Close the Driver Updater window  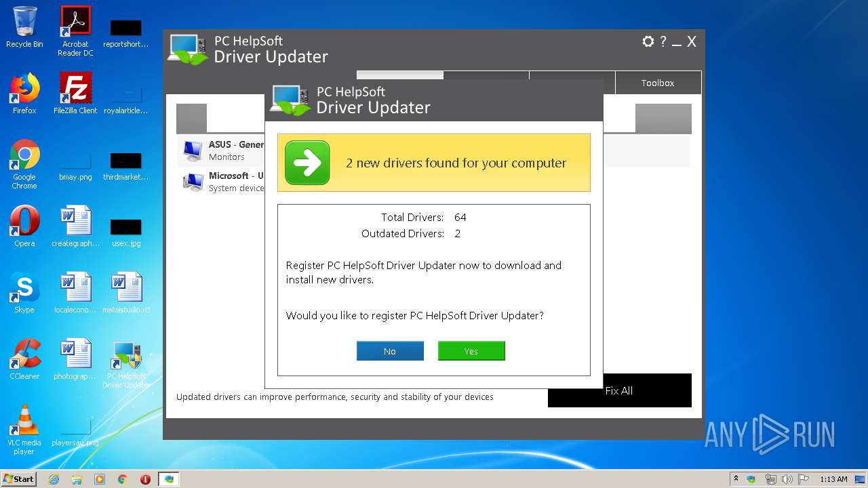(x=692, y=42)
